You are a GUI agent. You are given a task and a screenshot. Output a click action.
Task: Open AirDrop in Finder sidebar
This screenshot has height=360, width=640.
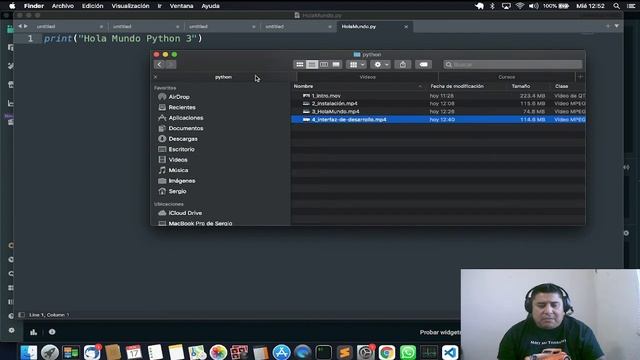(174, 97)
